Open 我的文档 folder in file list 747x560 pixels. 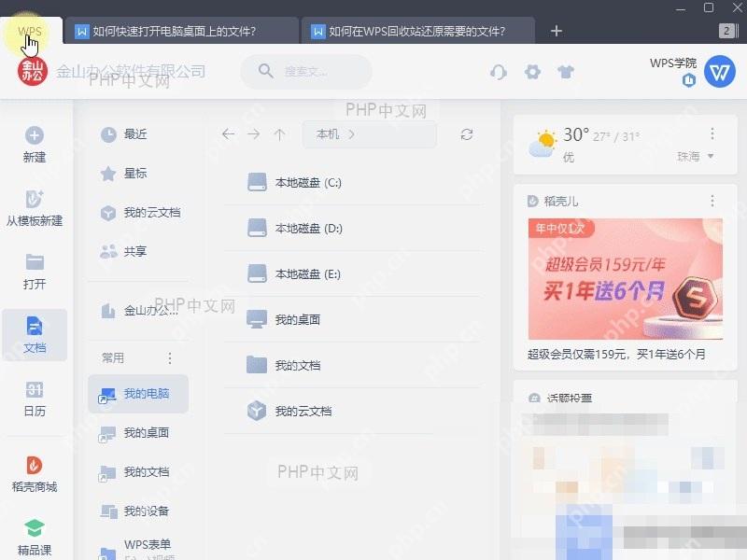point(354,365)
